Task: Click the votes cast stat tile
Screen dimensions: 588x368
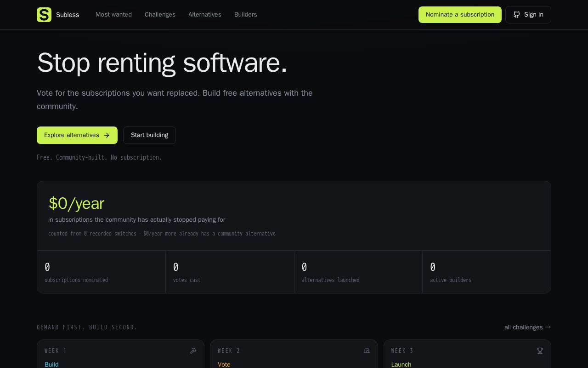Action: click(230, 272)
